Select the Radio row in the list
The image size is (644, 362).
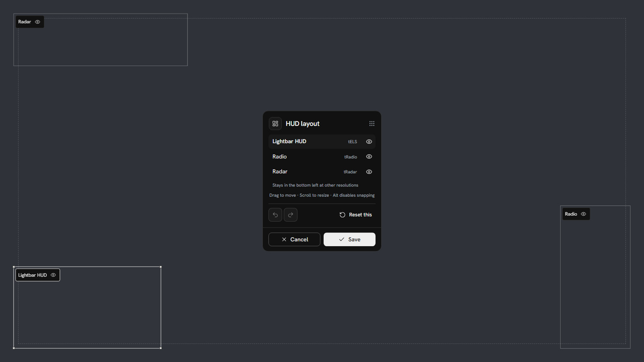322,156
